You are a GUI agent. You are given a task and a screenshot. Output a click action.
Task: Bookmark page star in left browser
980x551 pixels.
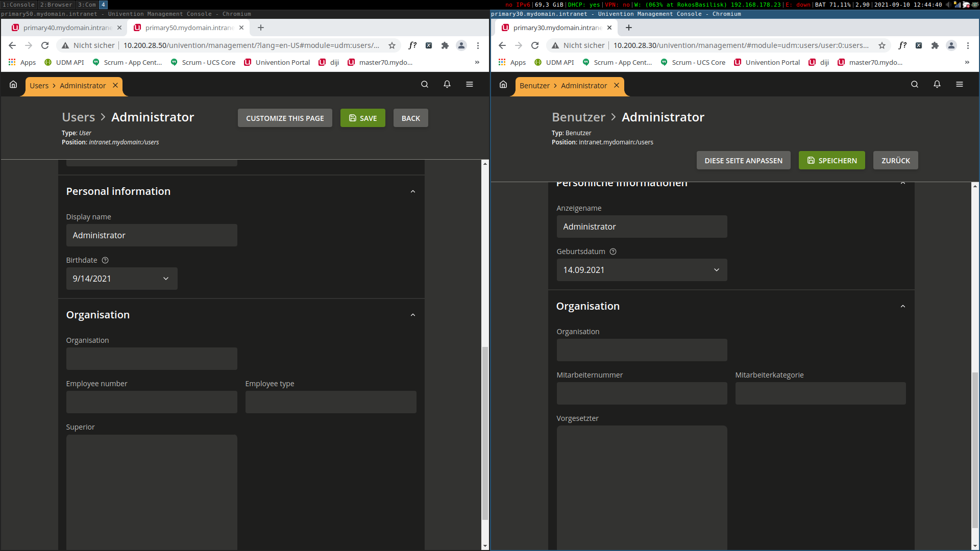(x=391, y=45)
